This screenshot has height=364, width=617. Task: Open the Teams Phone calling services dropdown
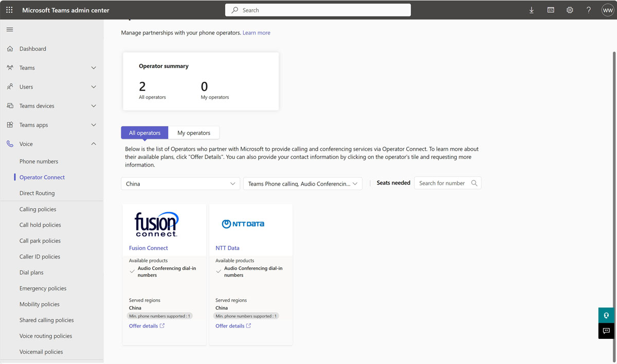302,184
